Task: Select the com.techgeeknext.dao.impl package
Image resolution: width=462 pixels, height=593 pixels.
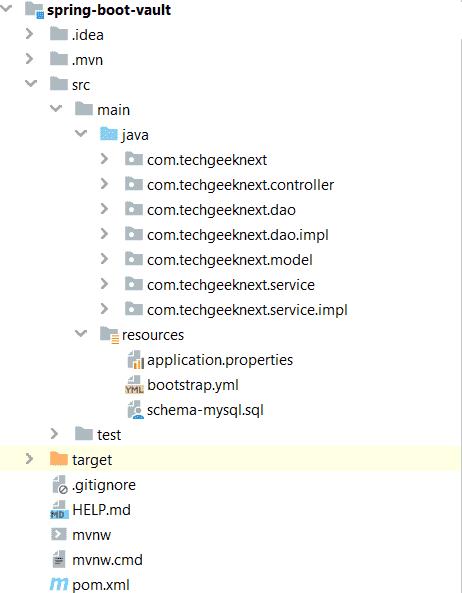Action: pos(237,235)
